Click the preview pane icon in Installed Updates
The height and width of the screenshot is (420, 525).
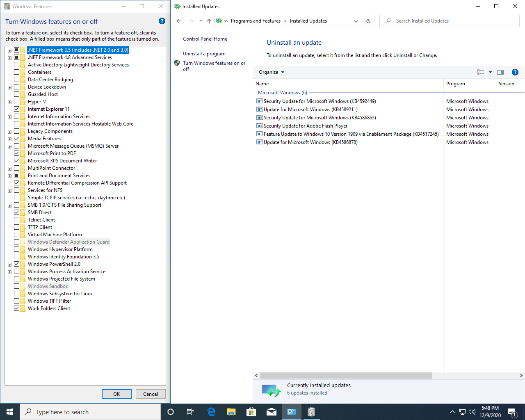pos(500,72)
